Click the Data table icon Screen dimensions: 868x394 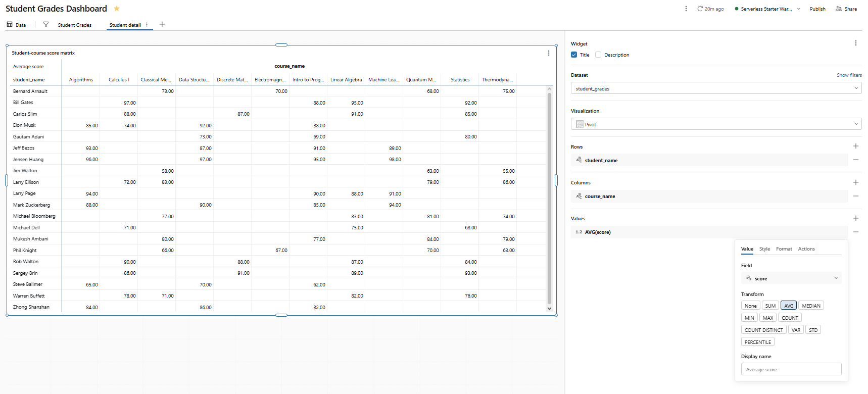pos(10,24)
